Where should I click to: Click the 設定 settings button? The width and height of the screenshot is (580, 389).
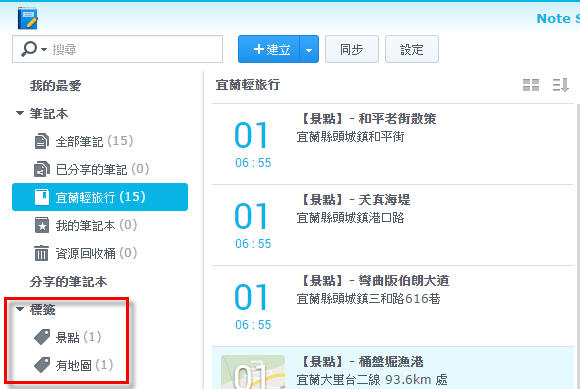[x=412, y=49]
